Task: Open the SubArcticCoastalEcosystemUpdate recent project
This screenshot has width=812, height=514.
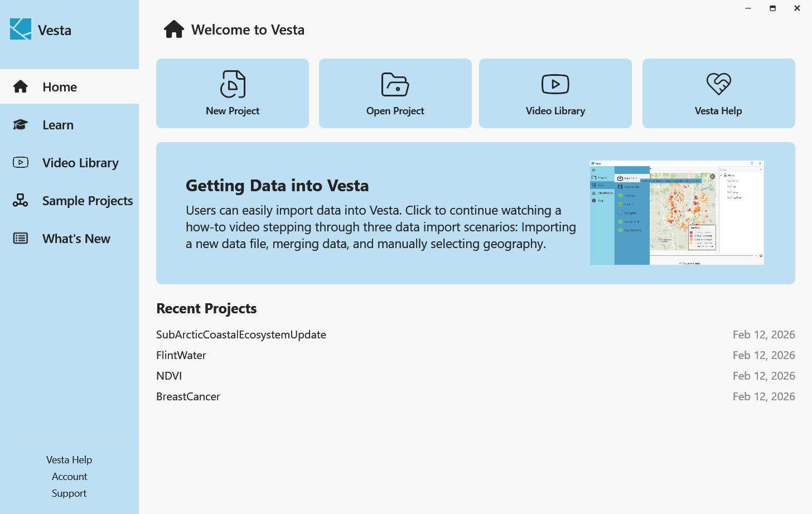Action: (241, 334)
